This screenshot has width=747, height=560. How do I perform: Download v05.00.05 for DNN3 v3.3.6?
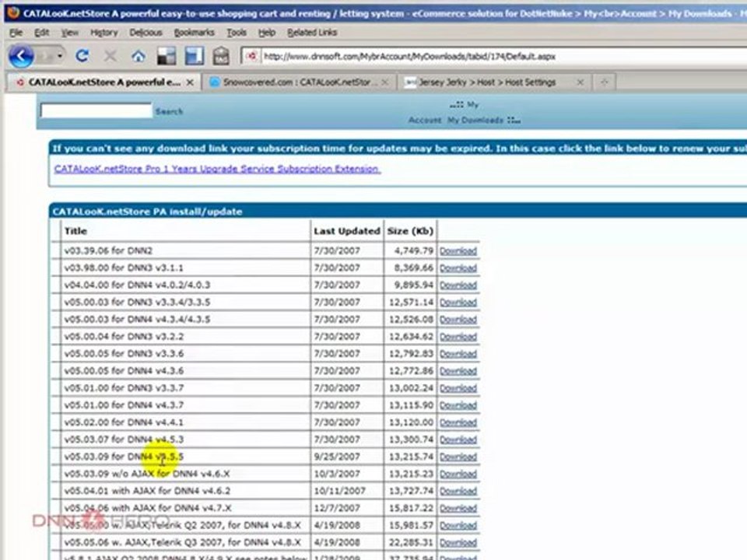pos(458,354)
